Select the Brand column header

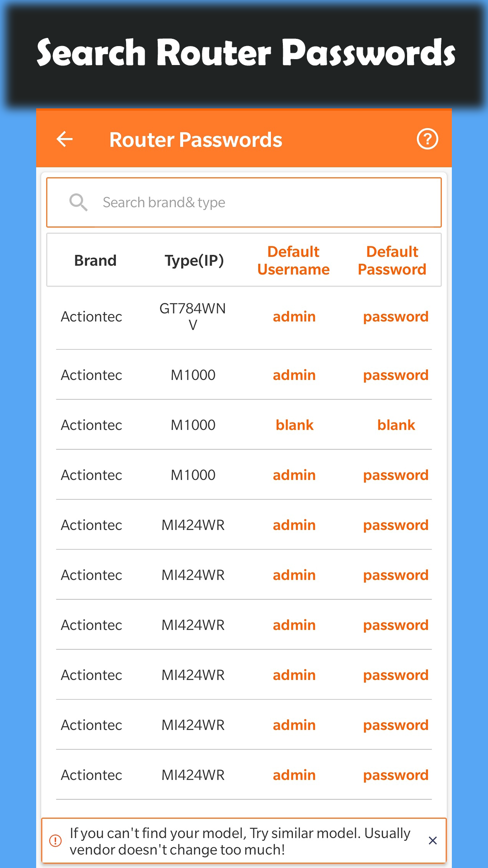[95, 260]
